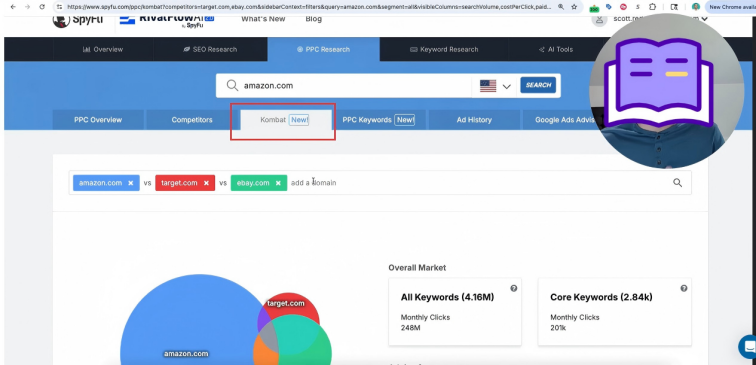Switch to the Overview main tab
Screen dimensions: 756x365
[103, 49]
